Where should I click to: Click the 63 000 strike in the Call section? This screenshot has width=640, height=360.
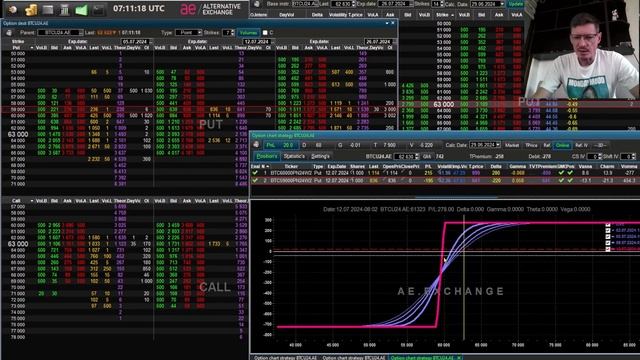[x=18, y=244]
